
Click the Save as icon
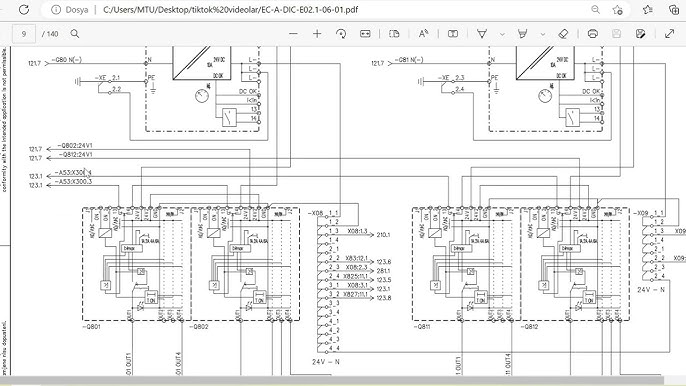(x=640, y=34)
